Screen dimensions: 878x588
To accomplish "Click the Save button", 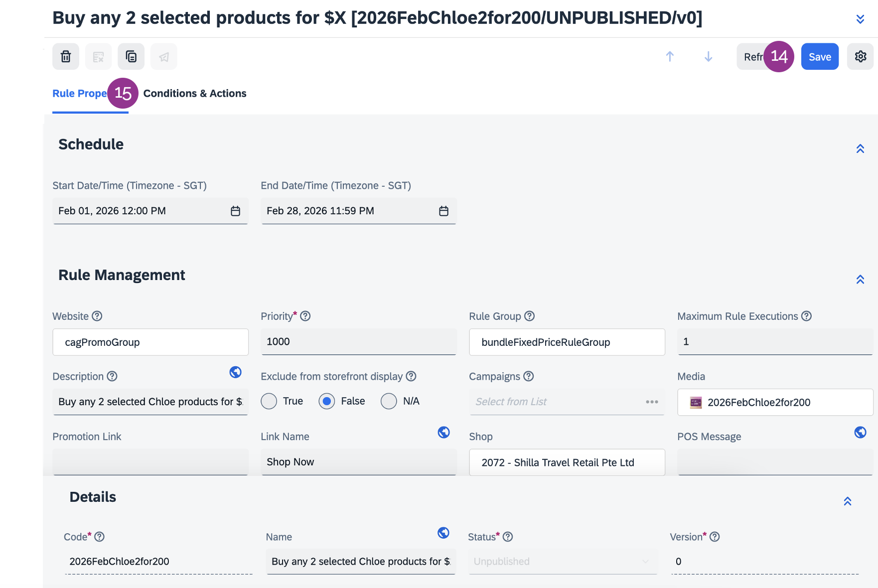I will click(820, 57).
